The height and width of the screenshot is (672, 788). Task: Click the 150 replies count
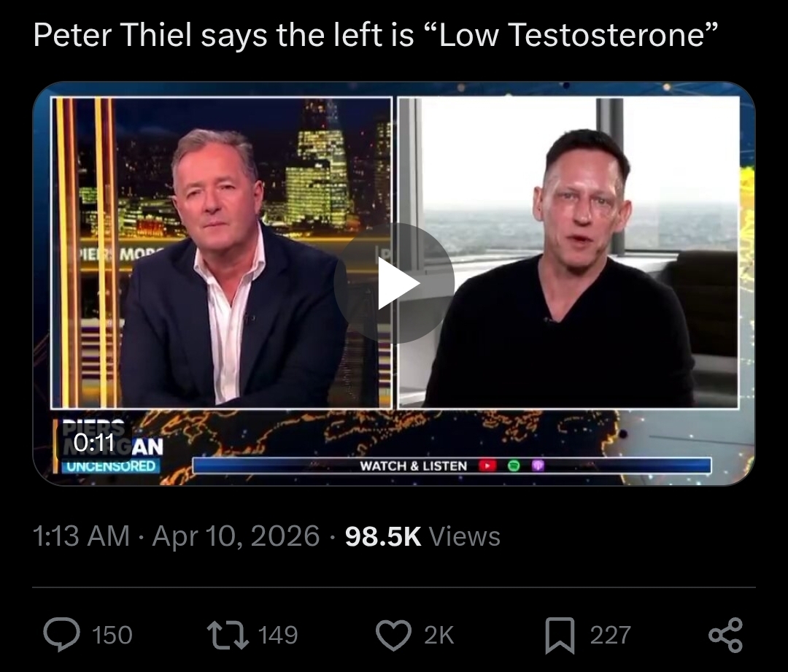tap(112, 635)
